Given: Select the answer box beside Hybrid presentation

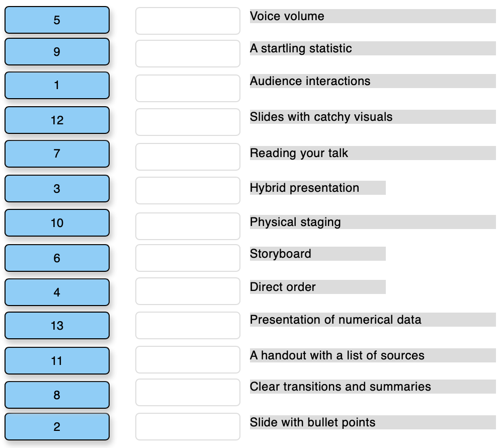Looking at the screenshot, I should point(187,190).
